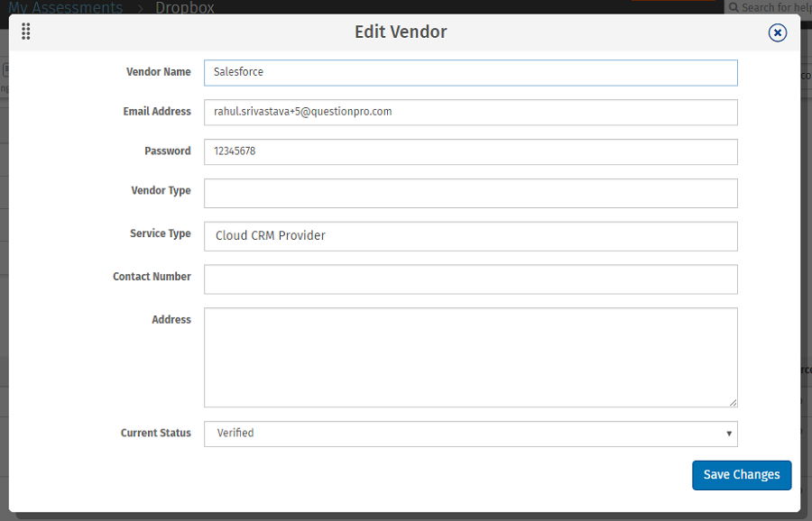Click inside the Address text area
The height and width of the screenshot is (521, 812).
(471, 358)
